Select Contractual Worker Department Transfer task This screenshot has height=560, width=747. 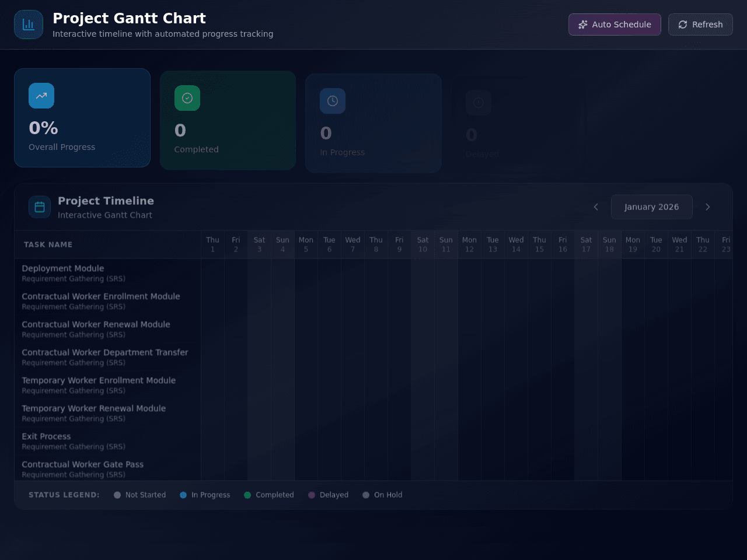[107, 357]
